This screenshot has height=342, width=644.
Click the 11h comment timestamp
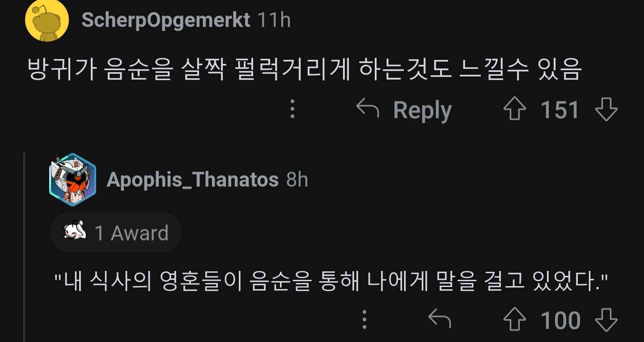tap(274, 20)
